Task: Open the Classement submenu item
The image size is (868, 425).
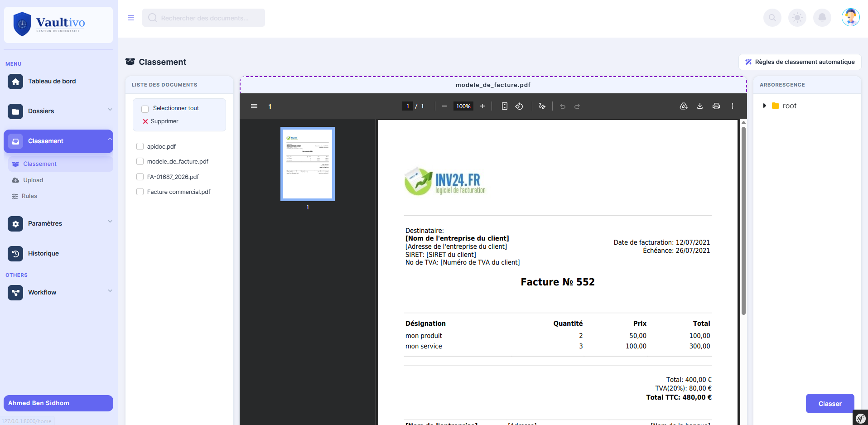Action: (60, 164)
